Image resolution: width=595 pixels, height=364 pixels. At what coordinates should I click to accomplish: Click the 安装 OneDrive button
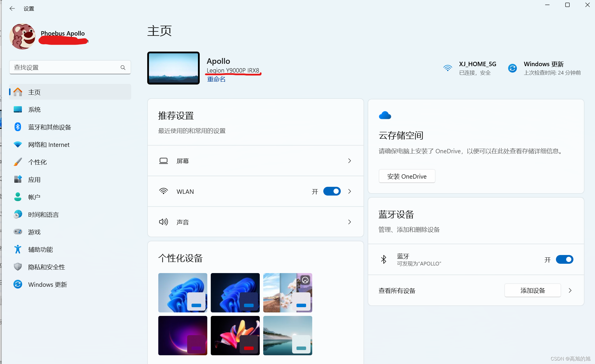pos(407,176)
